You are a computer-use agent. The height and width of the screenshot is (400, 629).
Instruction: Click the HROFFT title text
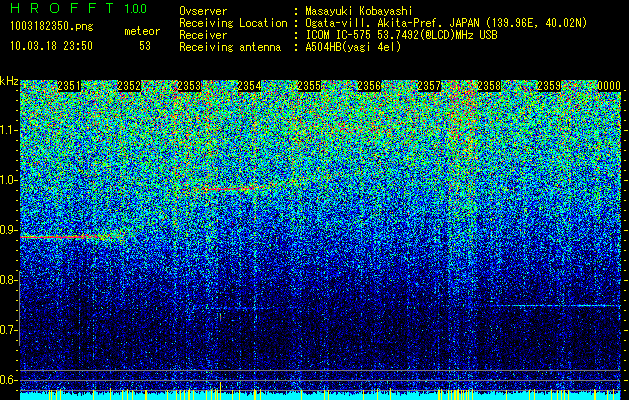tap(62, 8)
